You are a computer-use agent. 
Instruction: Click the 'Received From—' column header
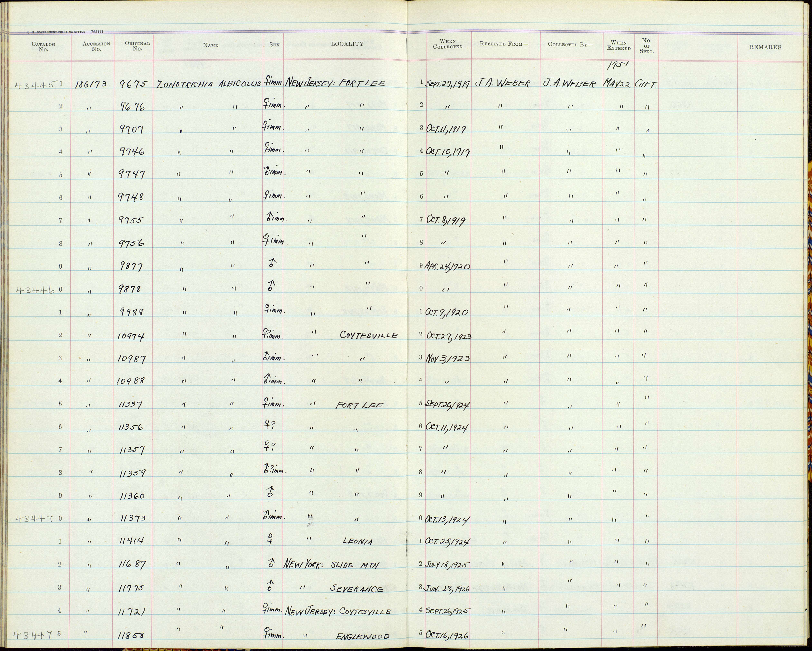[504, 44]
